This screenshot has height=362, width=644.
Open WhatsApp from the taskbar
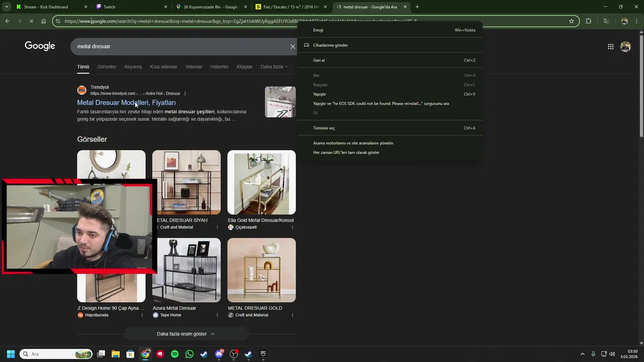(x=189, y=354)
